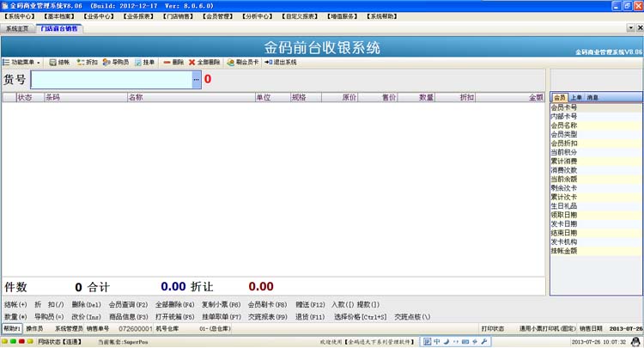Open the 【业务中心】 menu
Viewport: 644px width, 348px height.
tap(99, 16)
